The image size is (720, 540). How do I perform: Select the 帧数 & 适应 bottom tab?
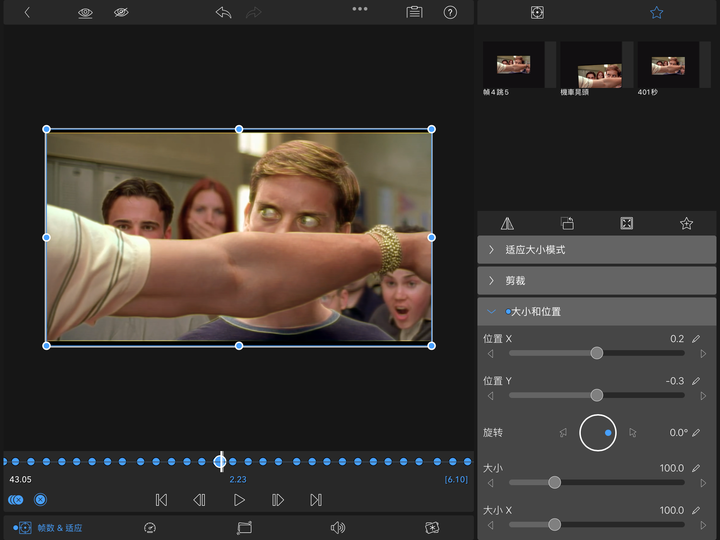48,528
